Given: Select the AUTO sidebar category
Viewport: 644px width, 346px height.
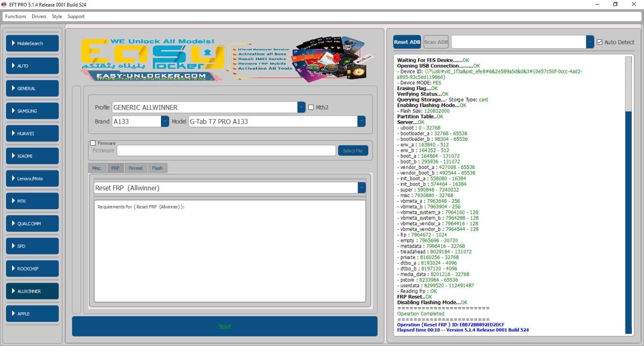Looking at the screenshot, I should [x=32, y=66].
